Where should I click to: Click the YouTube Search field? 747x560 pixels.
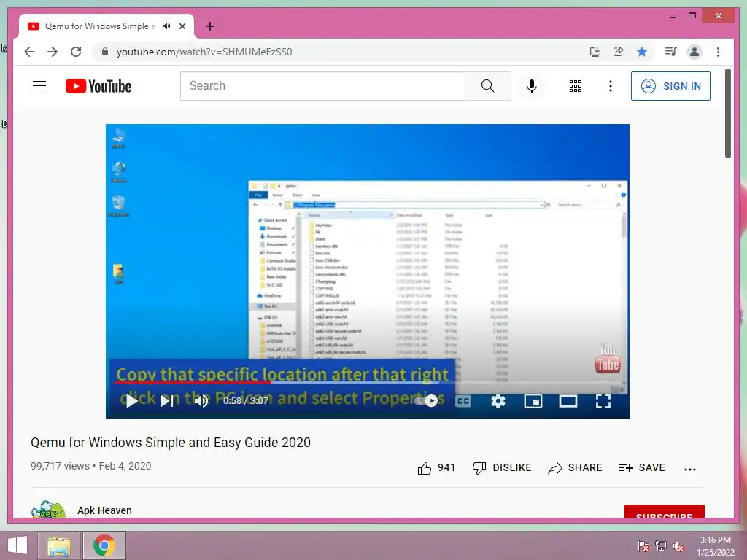click(322, 86)
